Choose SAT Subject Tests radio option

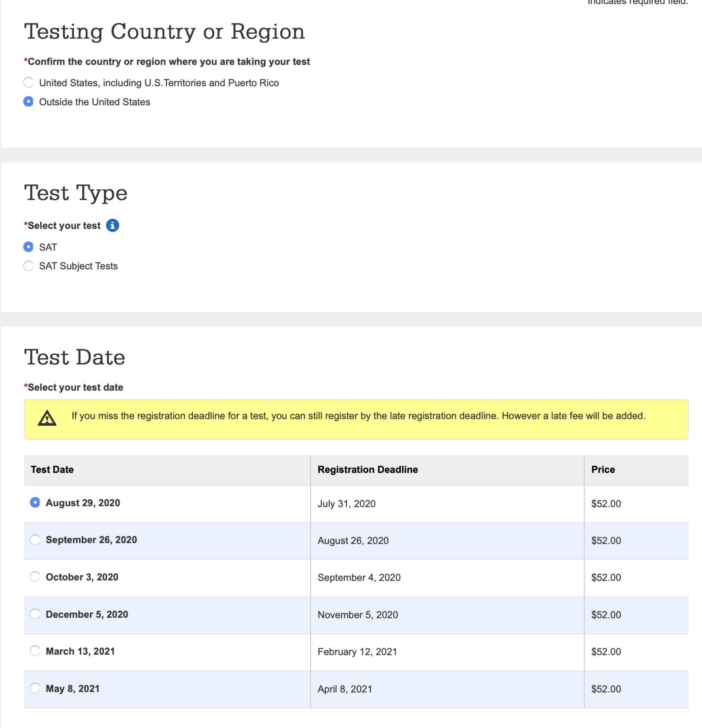pos(28,266)
